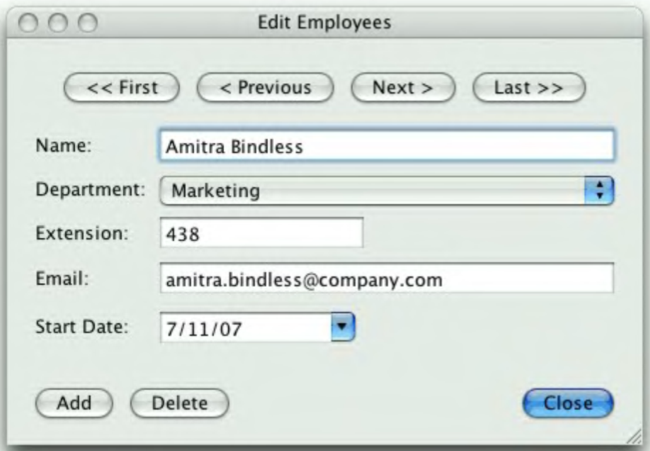This screenshot has height=451, width=650.
Task: Jump to the Last >> record
Action: point(528,87)
